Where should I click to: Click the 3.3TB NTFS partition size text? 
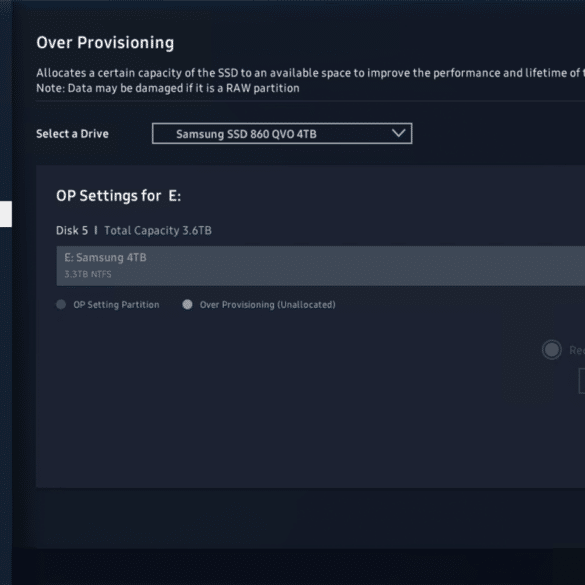[88, 274]
